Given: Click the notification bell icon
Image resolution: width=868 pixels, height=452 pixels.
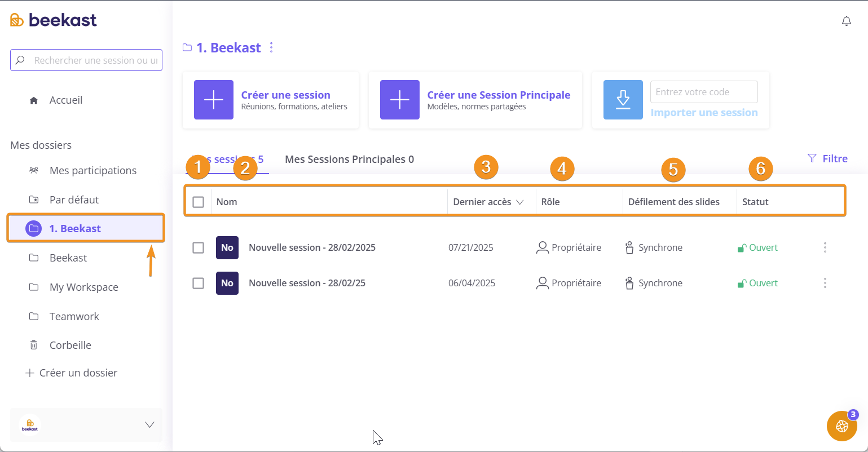Looking at the screenshot, I should (846, 21).
